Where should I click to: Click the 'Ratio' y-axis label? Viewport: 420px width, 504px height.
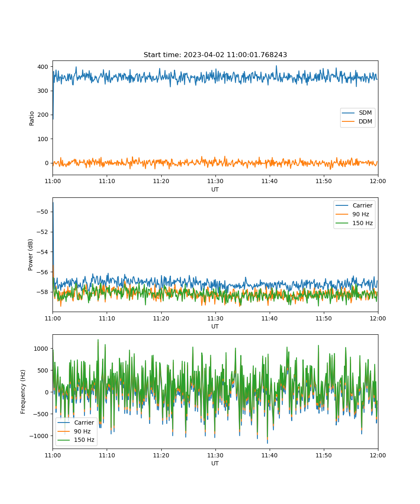(32, 118)
